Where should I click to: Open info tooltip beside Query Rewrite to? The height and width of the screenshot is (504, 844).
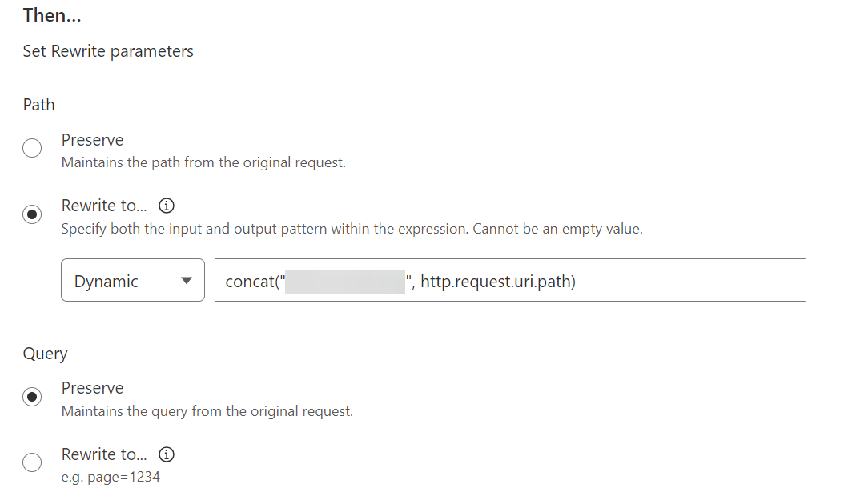[x=167, y=455]
